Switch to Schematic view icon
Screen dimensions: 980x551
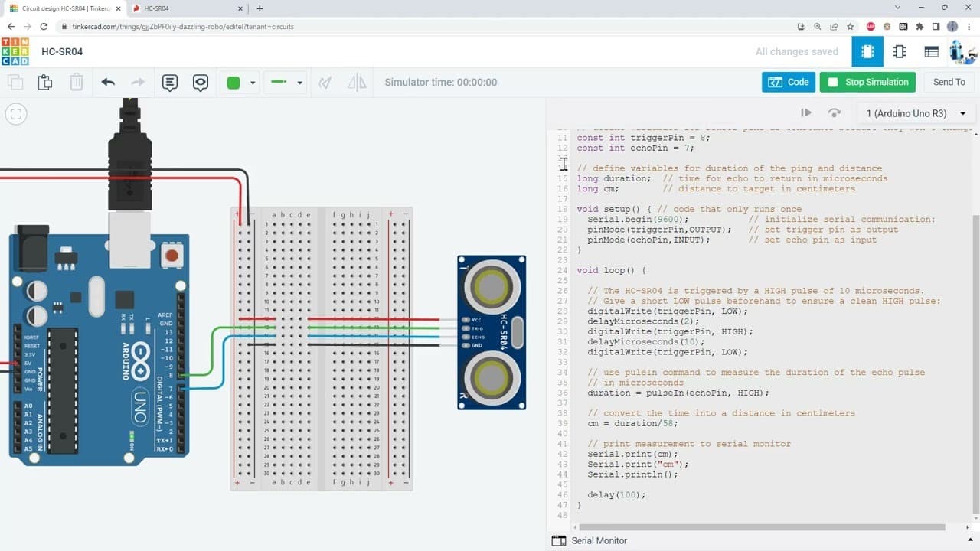click(900, 51)
